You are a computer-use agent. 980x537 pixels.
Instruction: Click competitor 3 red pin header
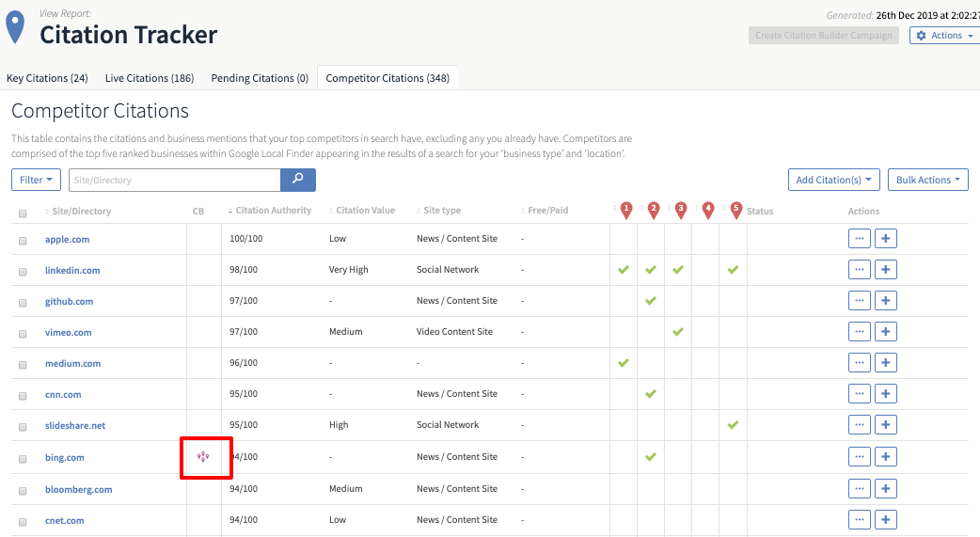[x=681, y=211]
